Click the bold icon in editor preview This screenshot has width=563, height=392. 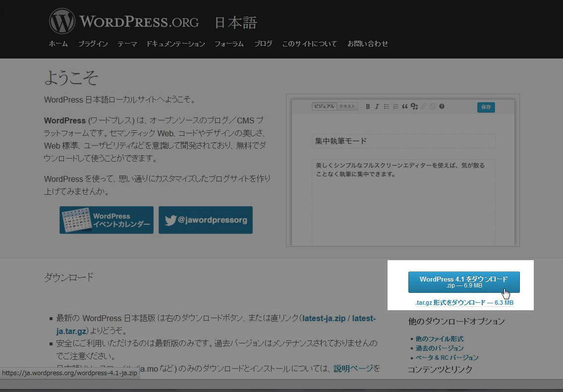click(368, 106)
